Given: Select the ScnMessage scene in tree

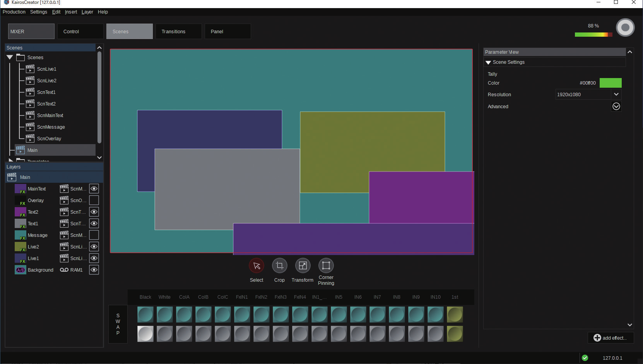Looking at the screenshot, I should [51, 127].
